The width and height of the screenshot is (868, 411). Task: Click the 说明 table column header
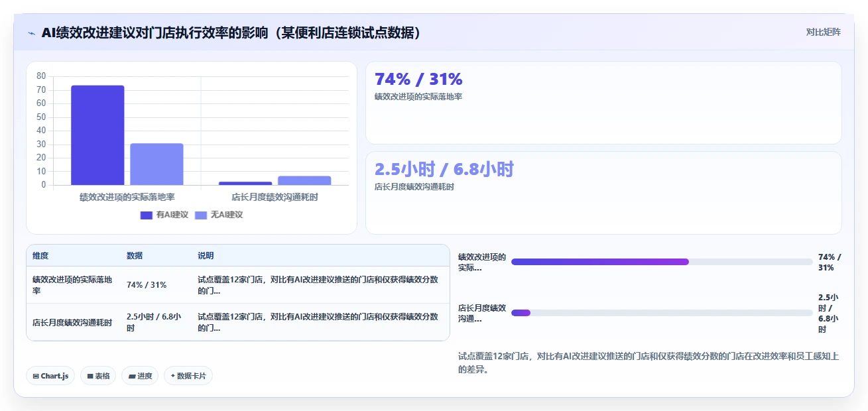pos(206,256)
